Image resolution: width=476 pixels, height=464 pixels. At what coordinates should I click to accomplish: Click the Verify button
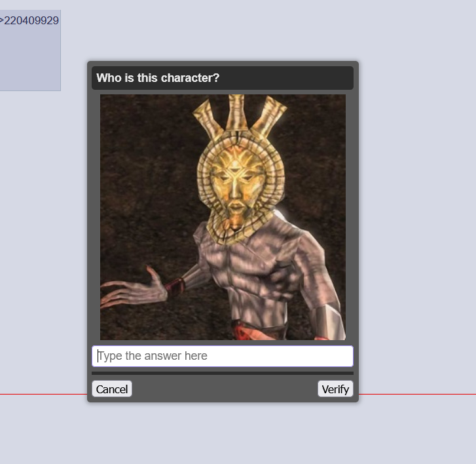click(335, 389)
